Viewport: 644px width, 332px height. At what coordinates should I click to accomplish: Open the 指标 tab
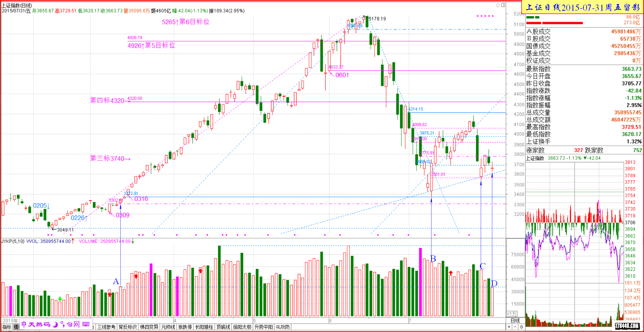[7, 327]
